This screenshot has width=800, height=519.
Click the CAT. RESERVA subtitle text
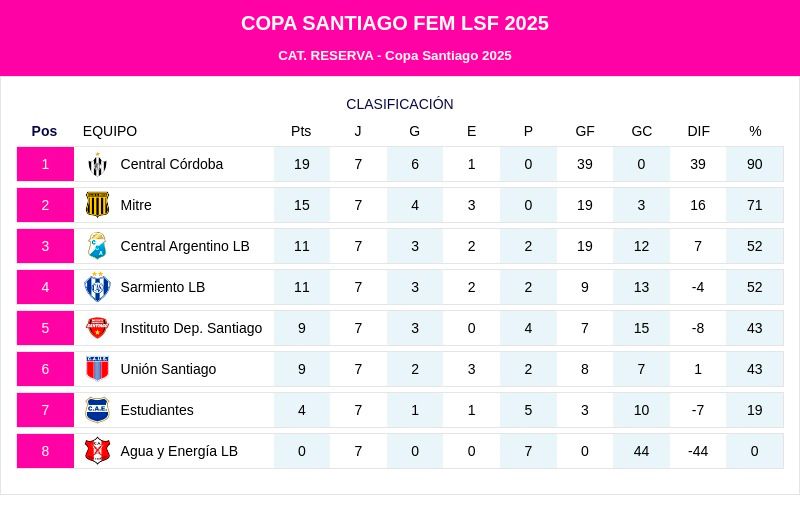[x=395, y=56]
